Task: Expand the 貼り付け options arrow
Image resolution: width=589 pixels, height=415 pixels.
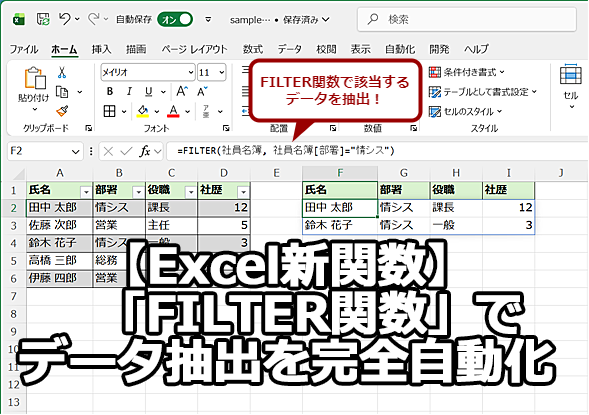Action: 35,109
